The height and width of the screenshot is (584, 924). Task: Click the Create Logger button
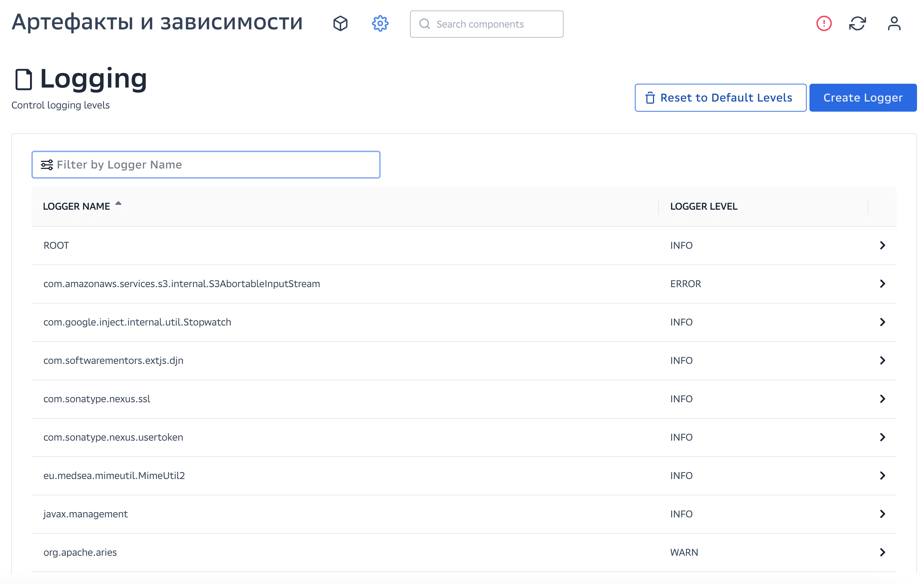863,98
